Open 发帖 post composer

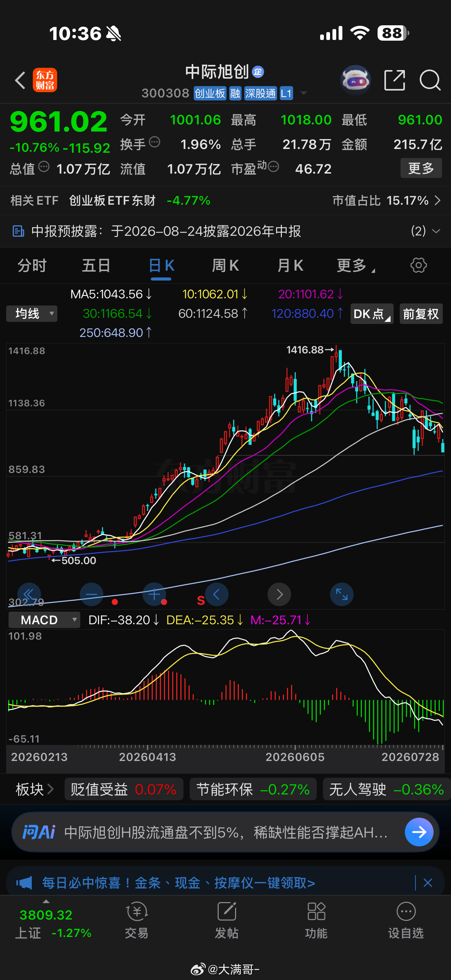click(227, 920)
